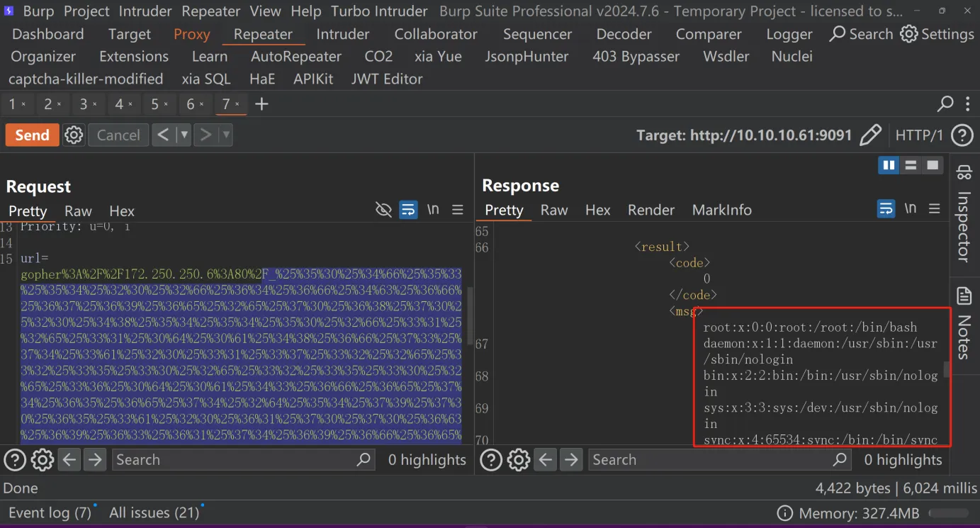Go to next match in Response search
This screenshot has height=528, width=980.
click(x=570, y=460)
